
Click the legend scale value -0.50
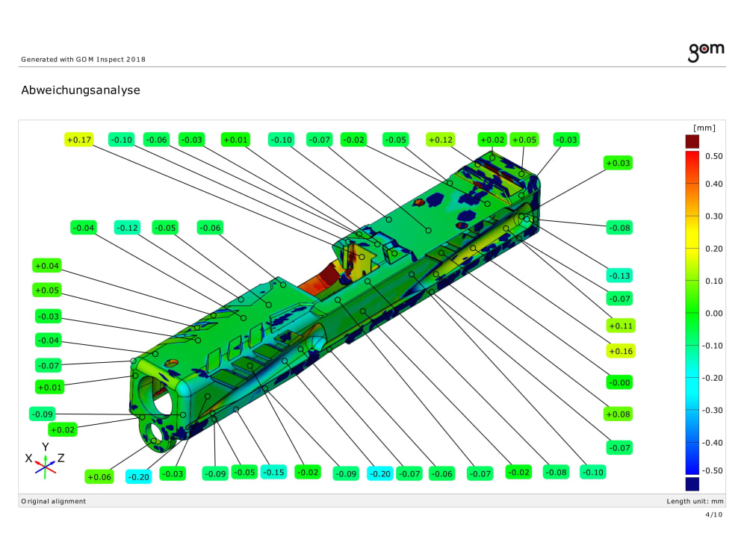point(712,470)
